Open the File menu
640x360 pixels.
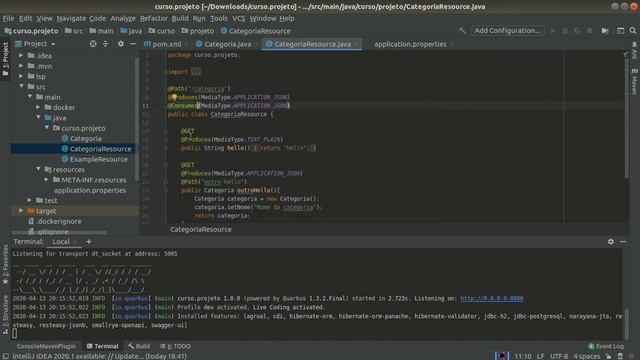[8, 18]
